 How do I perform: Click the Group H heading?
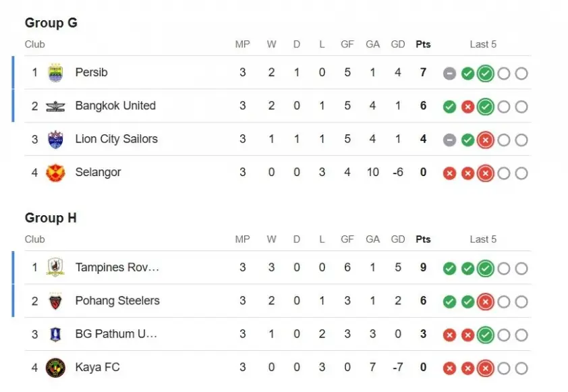point(51,218)
